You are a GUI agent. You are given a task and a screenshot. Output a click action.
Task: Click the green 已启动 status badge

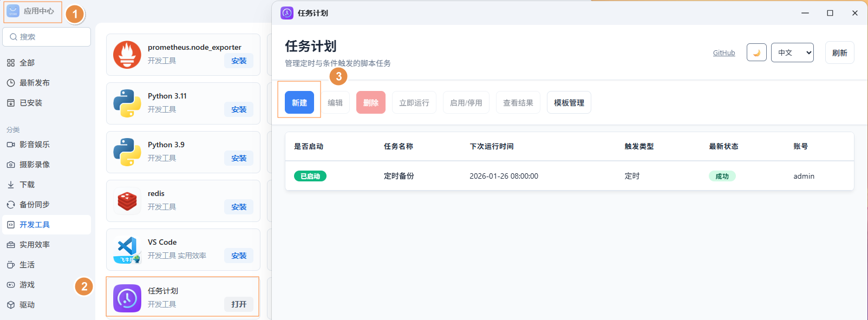[310, 176]
